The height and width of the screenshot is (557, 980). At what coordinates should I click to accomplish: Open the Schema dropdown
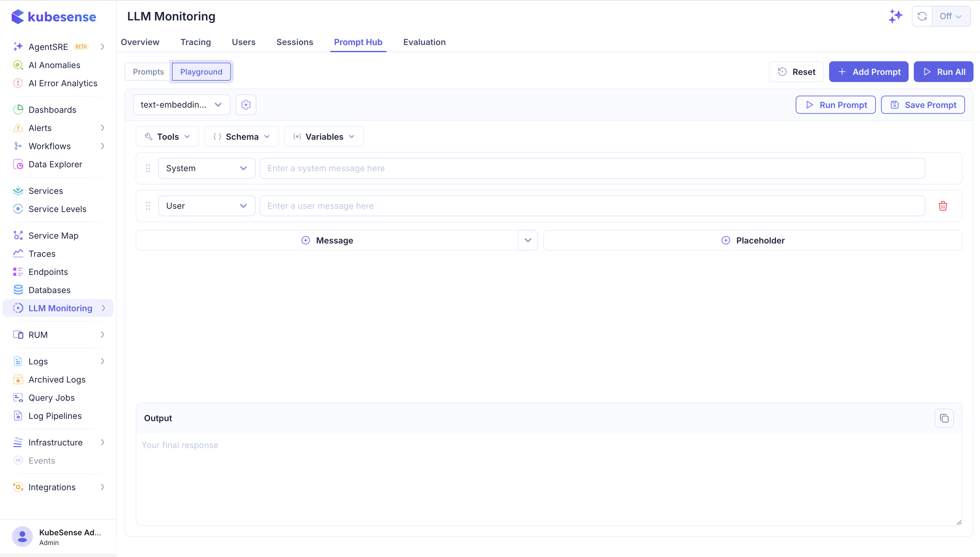[x=241, y=136]
